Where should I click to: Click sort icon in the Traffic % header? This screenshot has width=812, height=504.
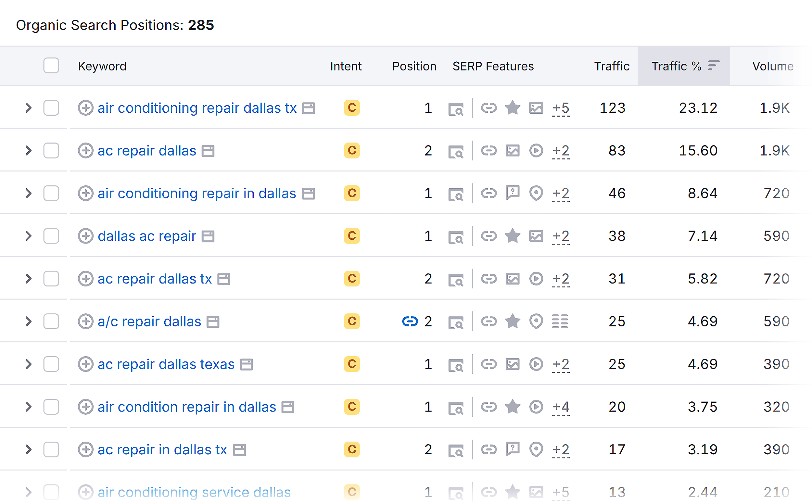coord(714,66)
